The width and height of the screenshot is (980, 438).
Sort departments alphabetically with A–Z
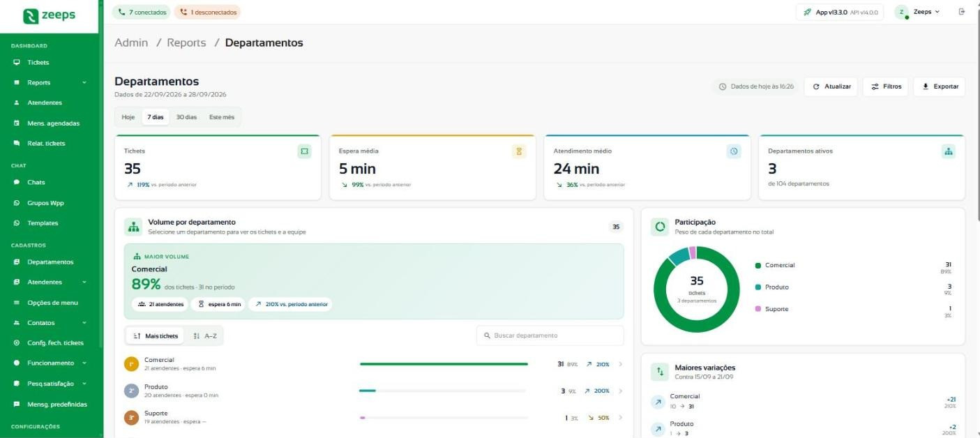click(205, 336)
